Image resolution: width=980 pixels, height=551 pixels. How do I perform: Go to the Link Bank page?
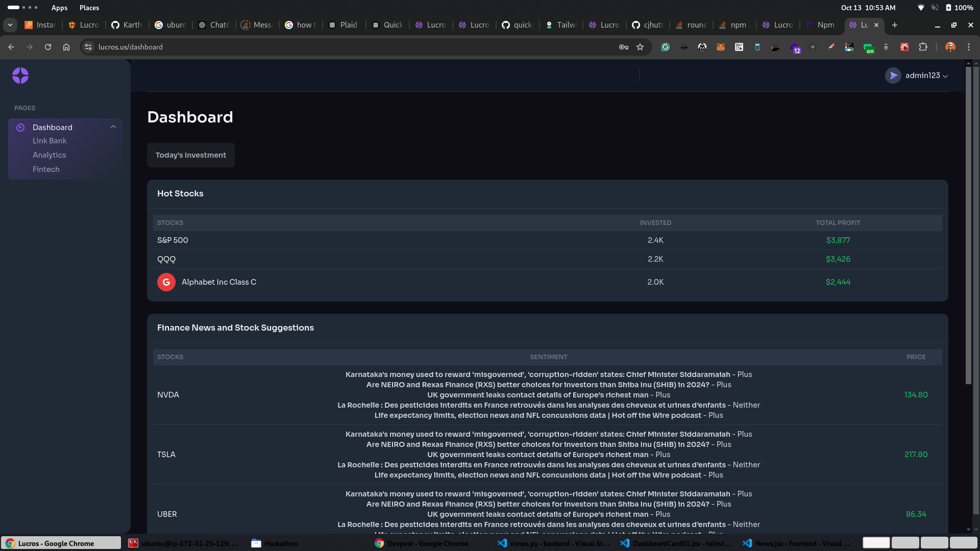(x=50, y=141)
